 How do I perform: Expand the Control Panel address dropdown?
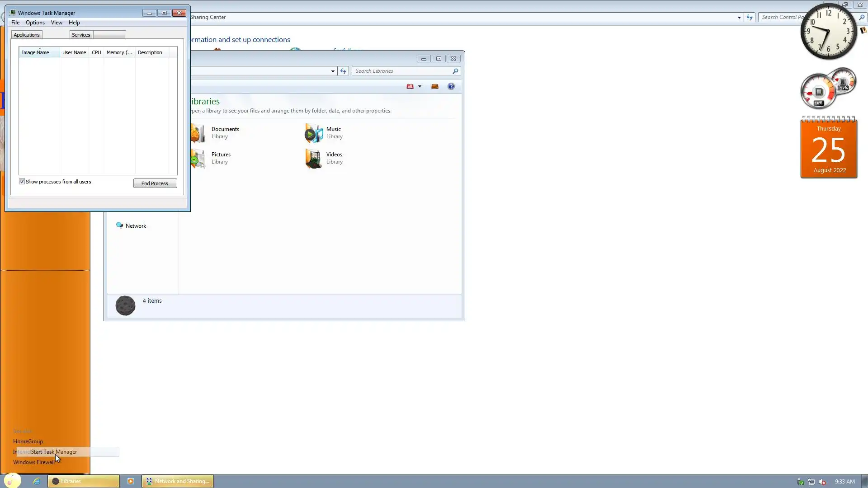pos(739,17)
